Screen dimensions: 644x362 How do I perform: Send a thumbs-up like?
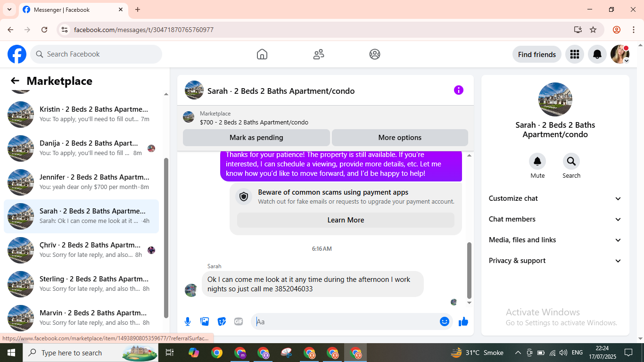click(x=463, y=321)
